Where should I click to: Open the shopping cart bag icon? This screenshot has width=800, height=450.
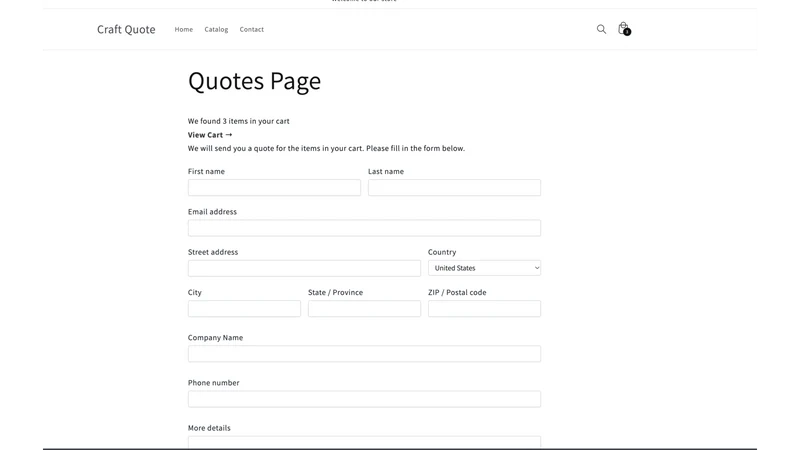tap(623, 28)
